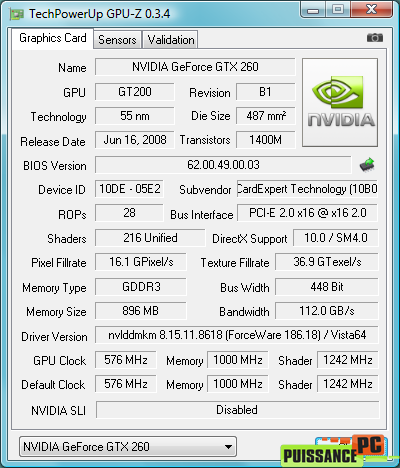
Task: Click the ROPs field showing 28
Action: click(x=129, y=213)
